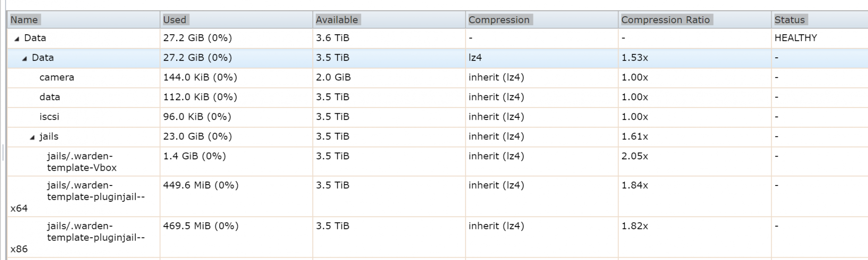
Task: Select the camera dataset row
Action: tap(437, 78)
